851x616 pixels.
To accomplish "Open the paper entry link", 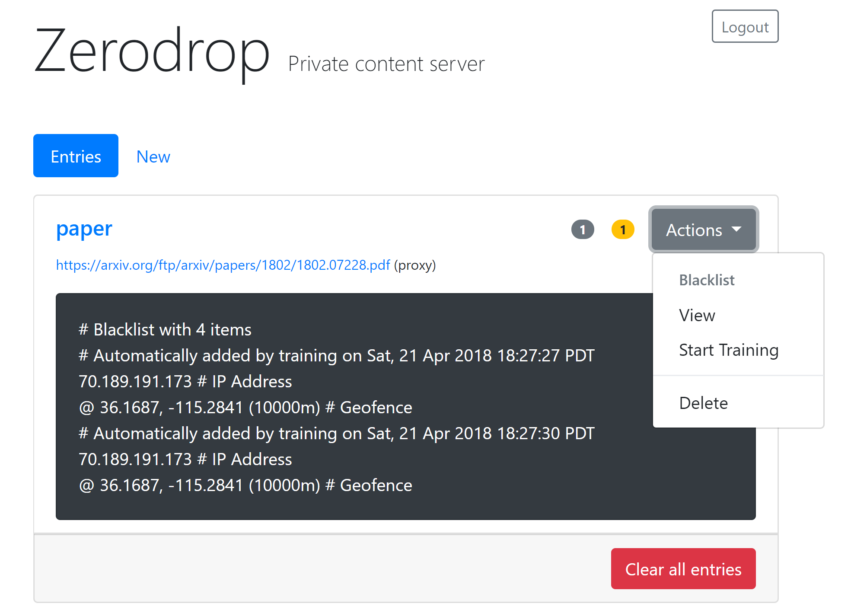I will pos(83,229).
